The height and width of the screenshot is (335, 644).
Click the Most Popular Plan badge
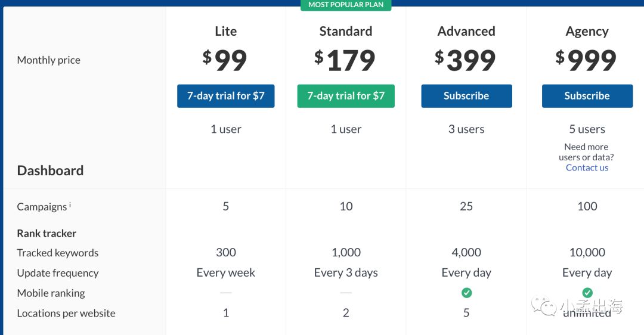click(x=346, y=5)
